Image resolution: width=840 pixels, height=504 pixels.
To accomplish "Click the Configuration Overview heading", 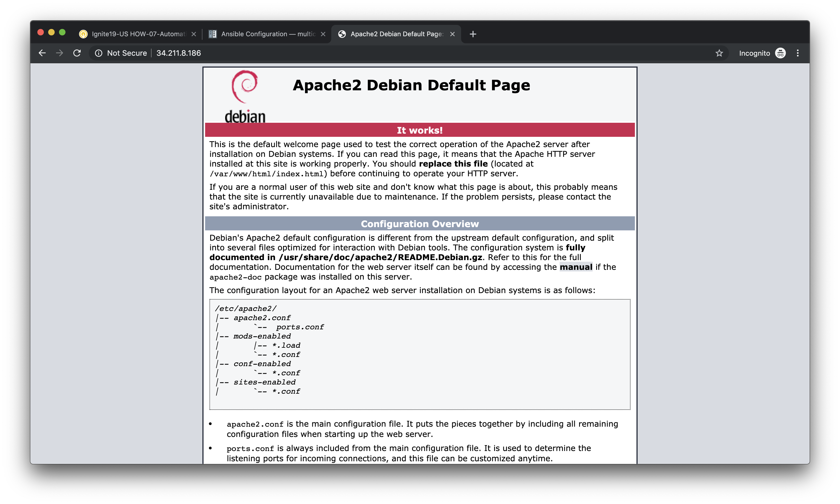I will 420,224.
